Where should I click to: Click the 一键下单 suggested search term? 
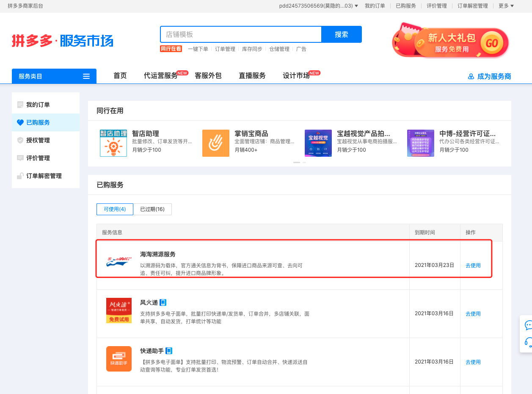(198, 49)
